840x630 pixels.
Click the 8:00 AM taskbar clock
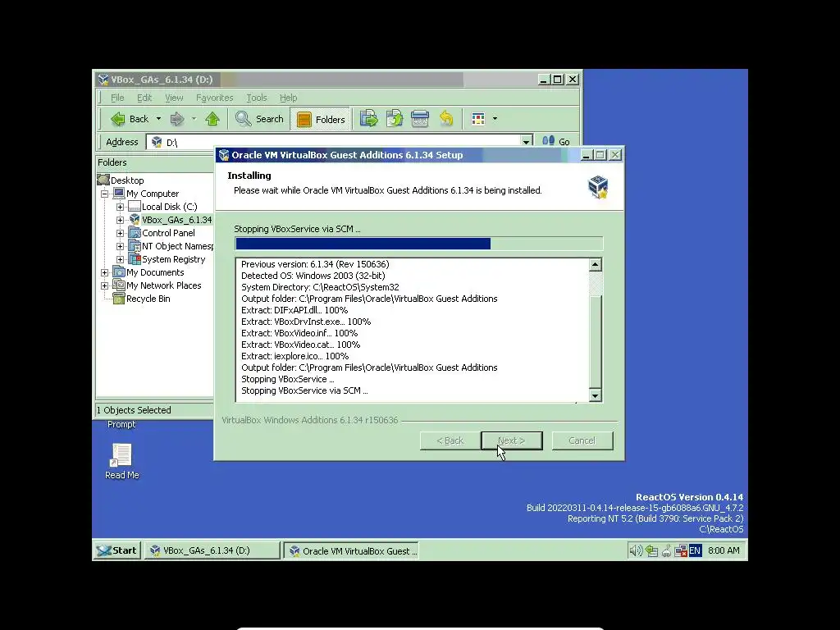coord(724,550)
